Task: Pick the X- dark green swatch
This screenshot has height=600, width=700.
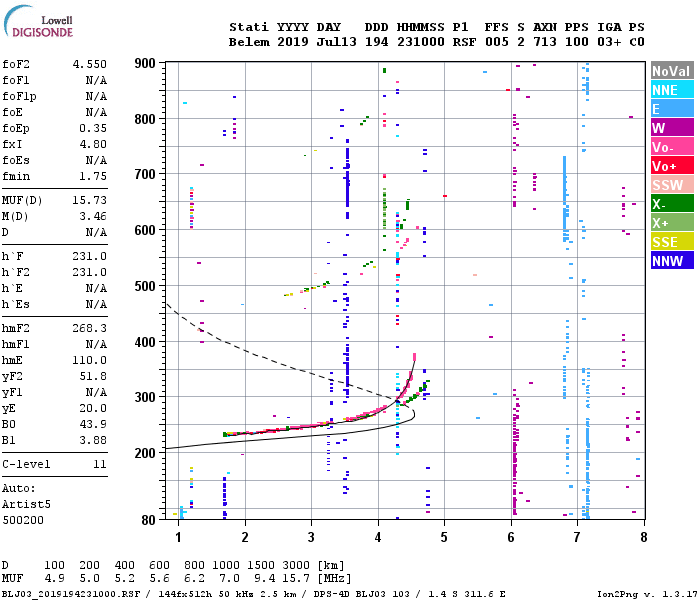Action: point(672,204)
